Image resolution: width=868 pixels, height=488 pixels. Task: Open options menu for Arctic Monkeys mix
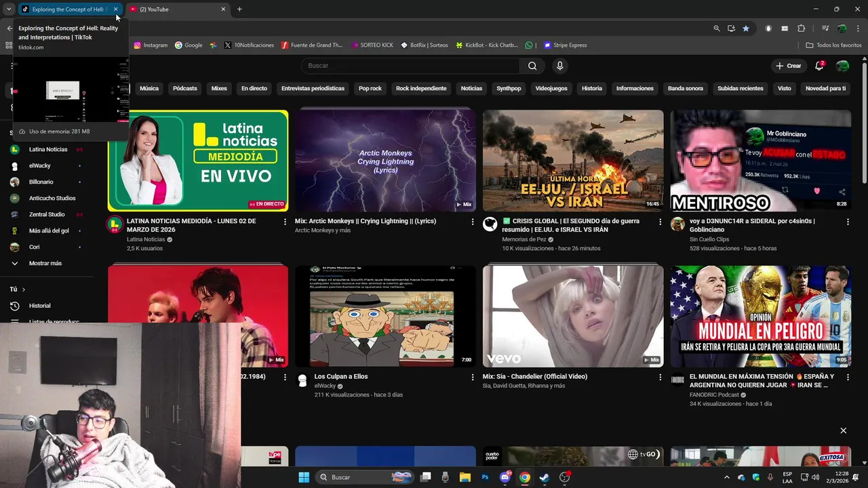coord(473,222)
